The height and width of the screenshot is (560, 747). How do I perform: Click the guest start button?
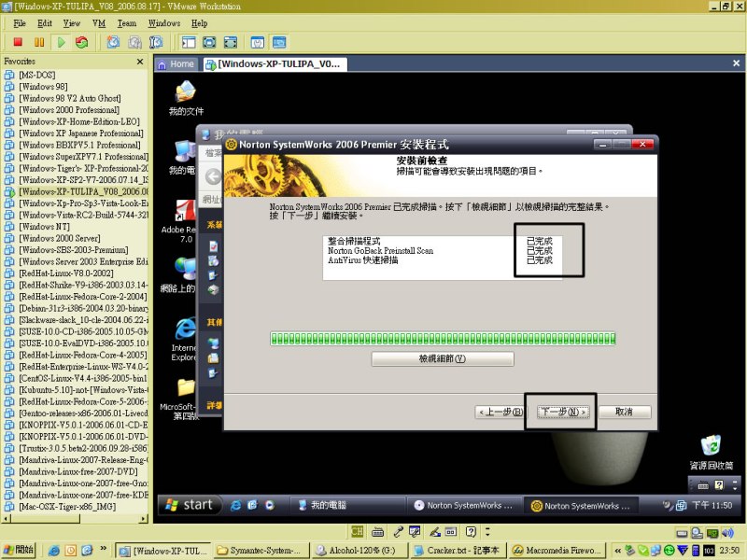[190, 505]
